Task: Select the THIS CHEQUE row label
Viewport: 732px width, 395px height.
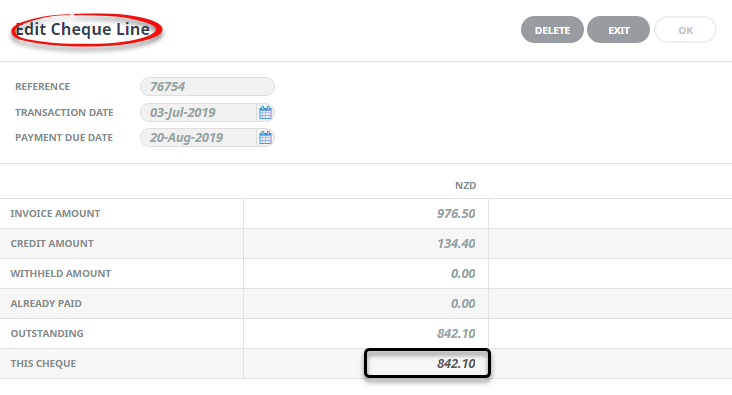Action: (x=43, y=363)
